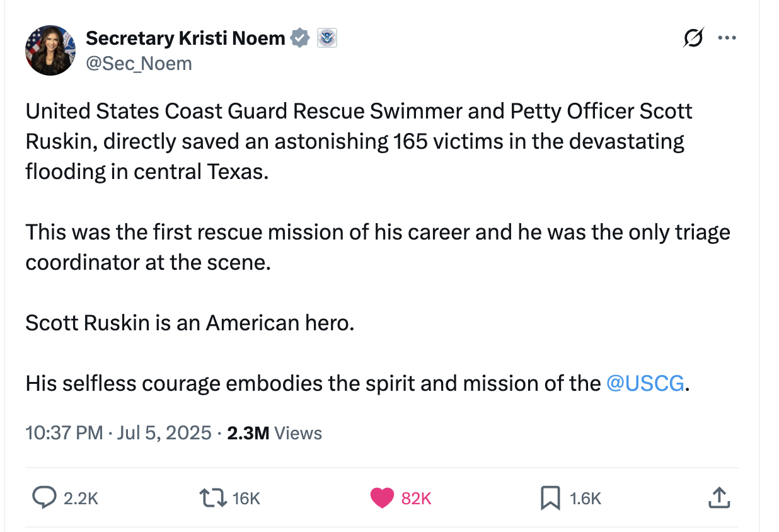Screen dimensions: 779x532
Task: Click the 1.6K bookmarks count
Action: coord(585,499)
